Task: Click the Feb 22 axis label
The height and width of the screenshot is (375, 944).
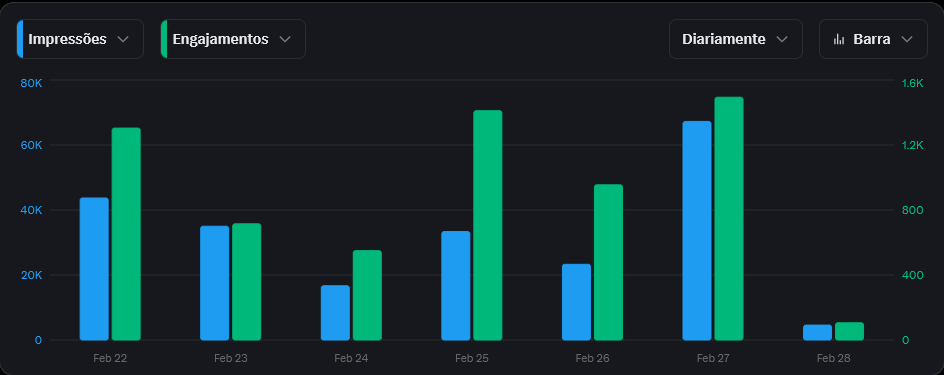Action: (x=110, y=358)
